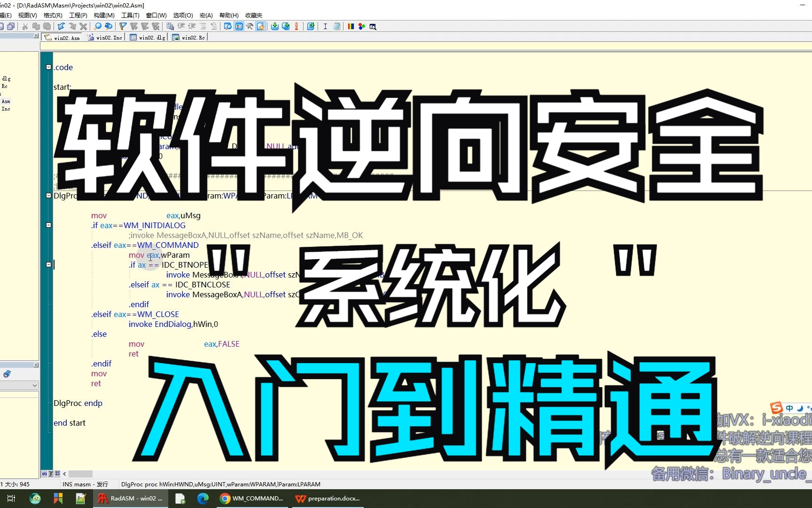Open the 工程(P) menu
This screenshot has width=812, height=508.
(x=78, y=16)
